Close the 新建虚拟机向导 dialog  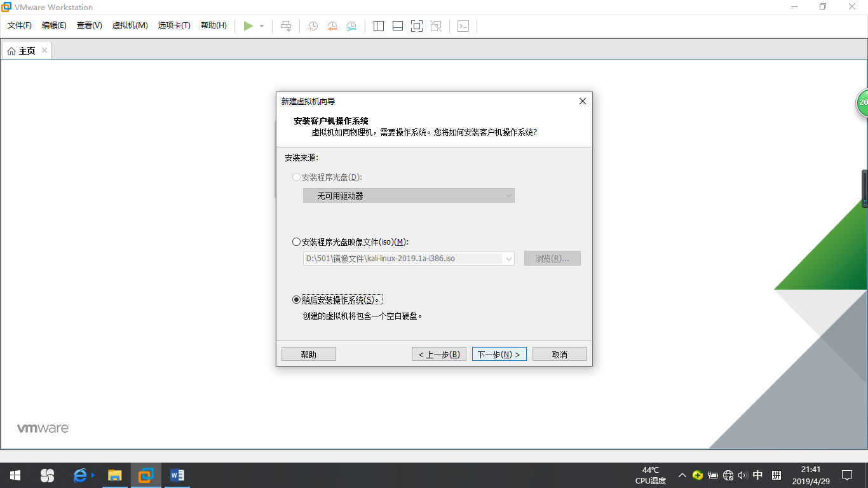(582, 101)
